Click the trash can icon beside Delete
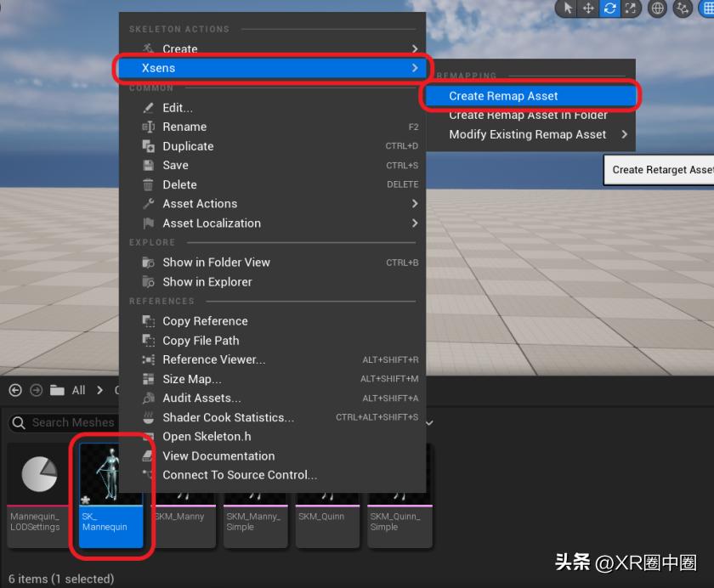Viewport: 714px width, 588px height. click(x=148, y=184)
